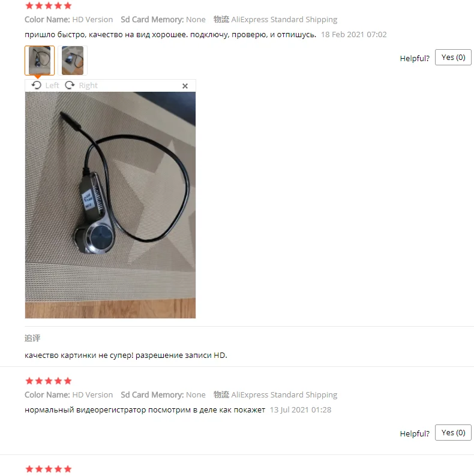The image size is (474, 476).
Task: Click the enlarged dash cam photo
Action: pos(110,205)
